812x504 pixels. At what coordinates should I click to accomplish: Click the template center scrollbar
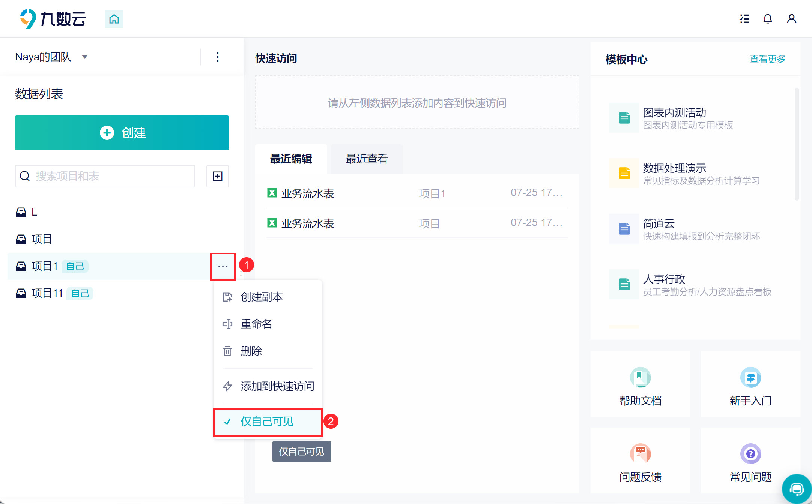(x=797, y=144)
